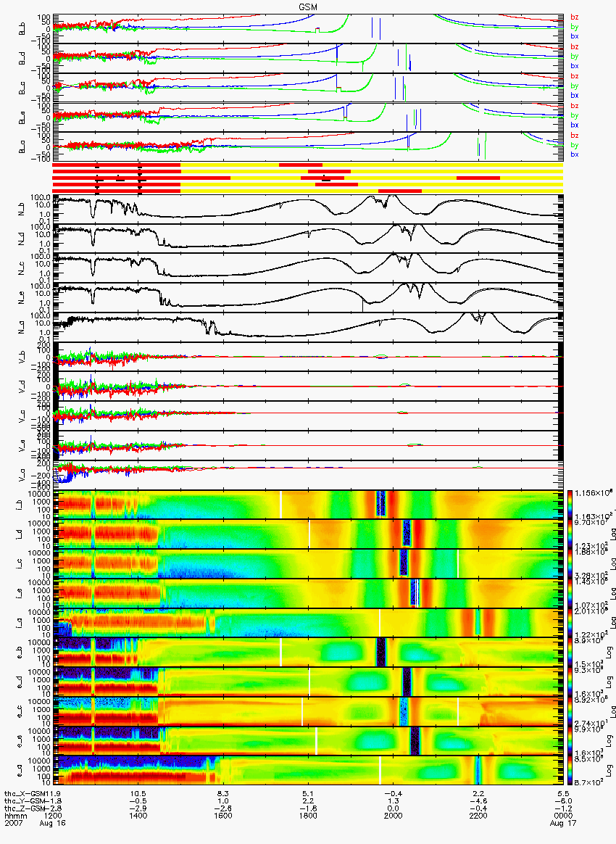This screenshot has width=616, height=844.
Task: Click the i_a spectrogram axis label
Action: pos(19,624)
